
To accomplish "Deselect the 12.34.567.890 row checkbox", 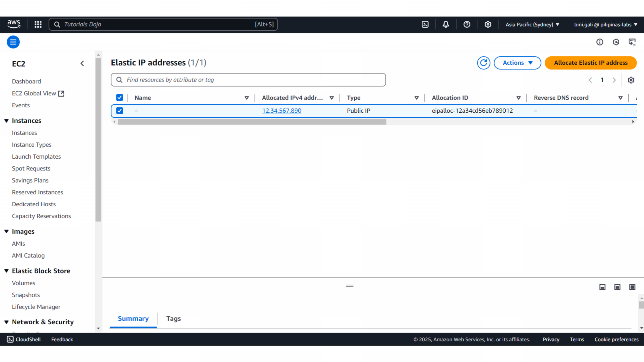I will click(119, 111).
